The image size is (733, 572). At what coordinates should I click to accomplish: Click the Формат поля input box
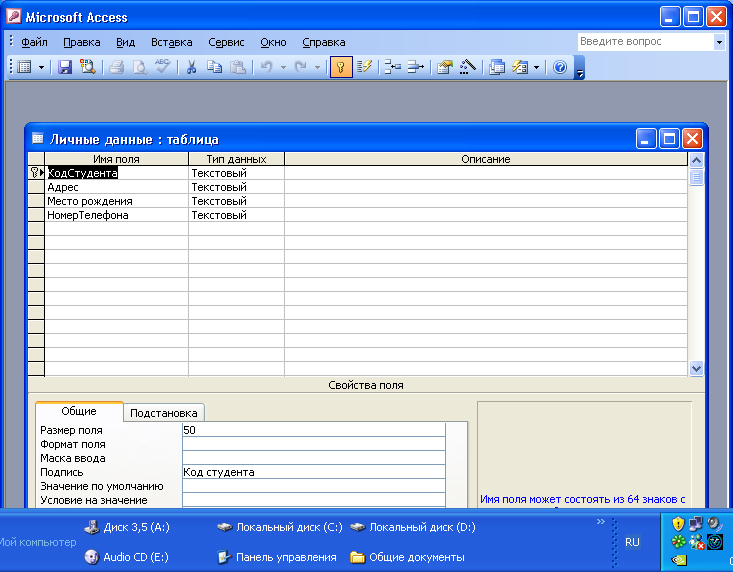tap(314, 444)
